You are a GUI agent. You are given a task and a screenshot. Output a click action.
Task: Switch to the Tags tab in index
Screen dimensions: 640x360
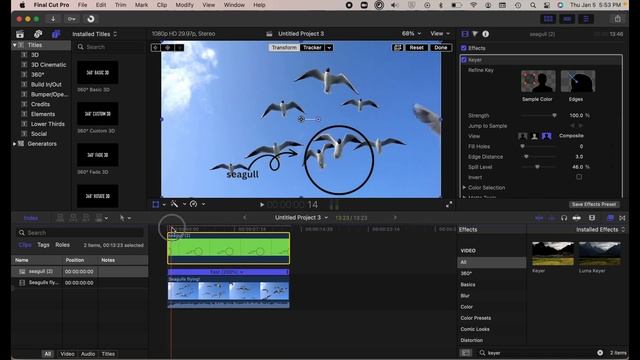pyautogui.click(x=43, y=245)
